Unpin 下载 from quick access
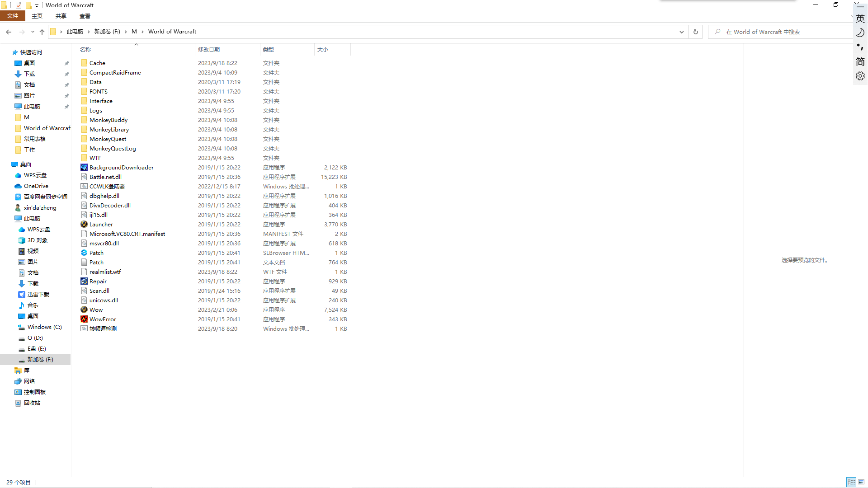The width and height of the screenshot is (868, 488). 66,74
